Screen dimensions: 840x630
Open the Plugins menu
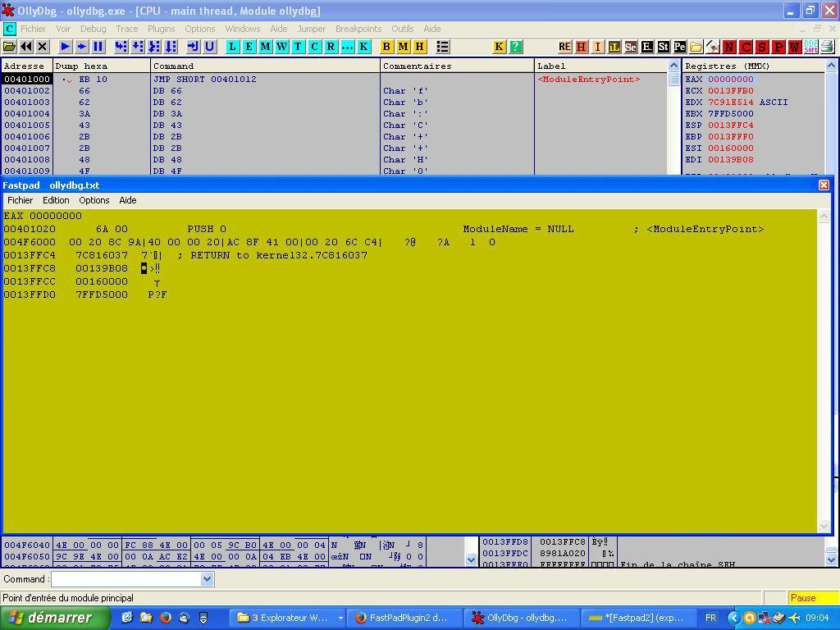162,29
